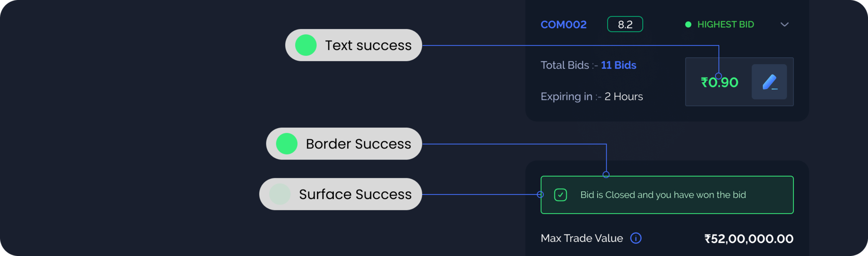Open the 11 Bids link
Viewport: 868px width, 256px height.
618,65
